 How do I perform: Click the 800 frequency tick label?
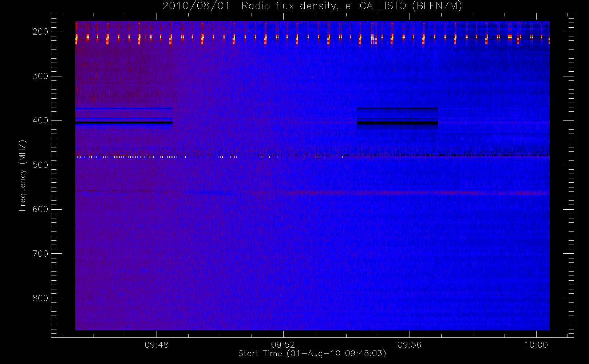point(40,298)
